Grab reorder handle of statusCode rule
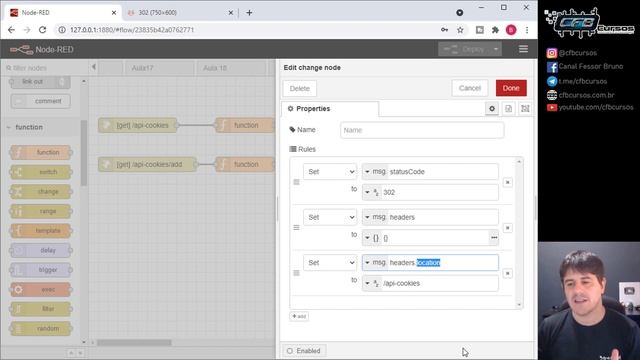 pyautogui.click(x=296, y=182)
